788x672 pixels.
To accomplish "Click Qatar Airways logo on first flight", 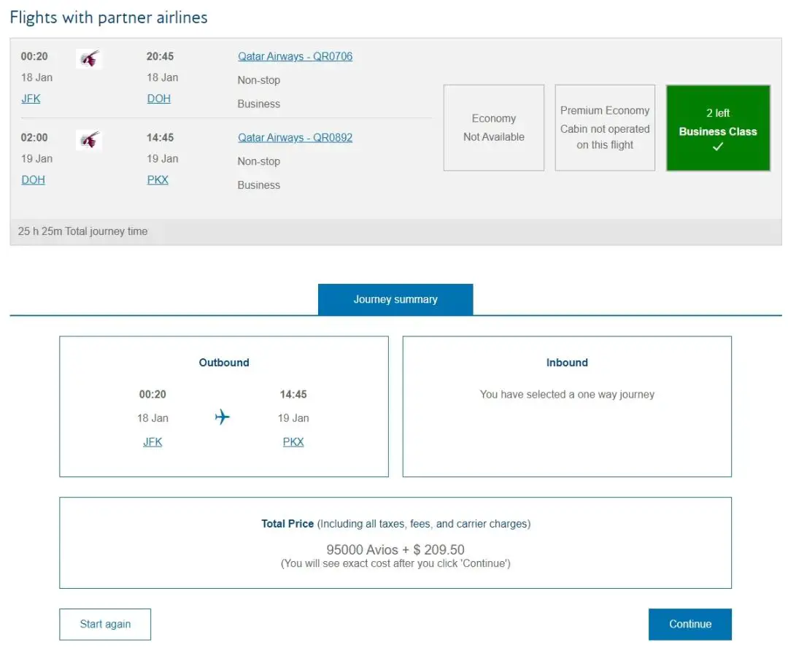I will pos(89,59).
